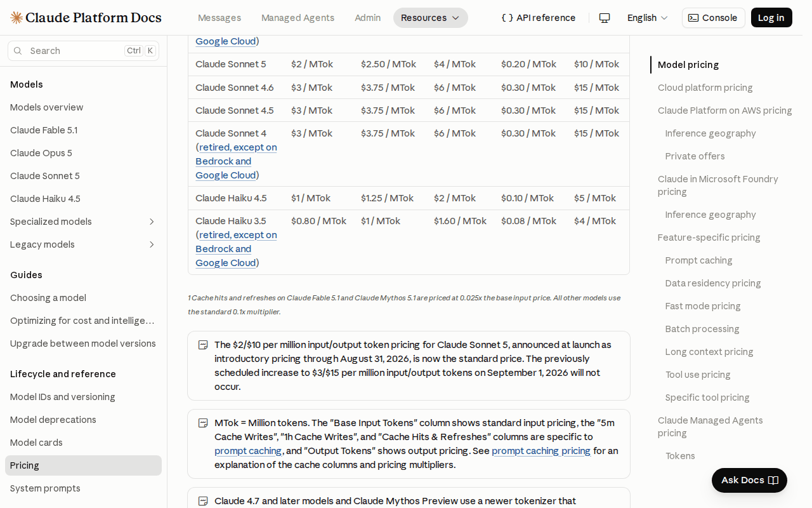
Task: Open Claude Fable 5.1 sidebar page
Action: click(x=83, y=130)
